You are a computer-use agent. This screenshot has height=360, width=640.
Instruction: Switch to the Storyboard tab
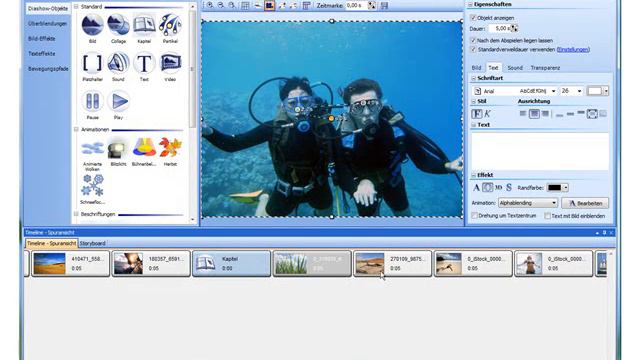[93, 243]
